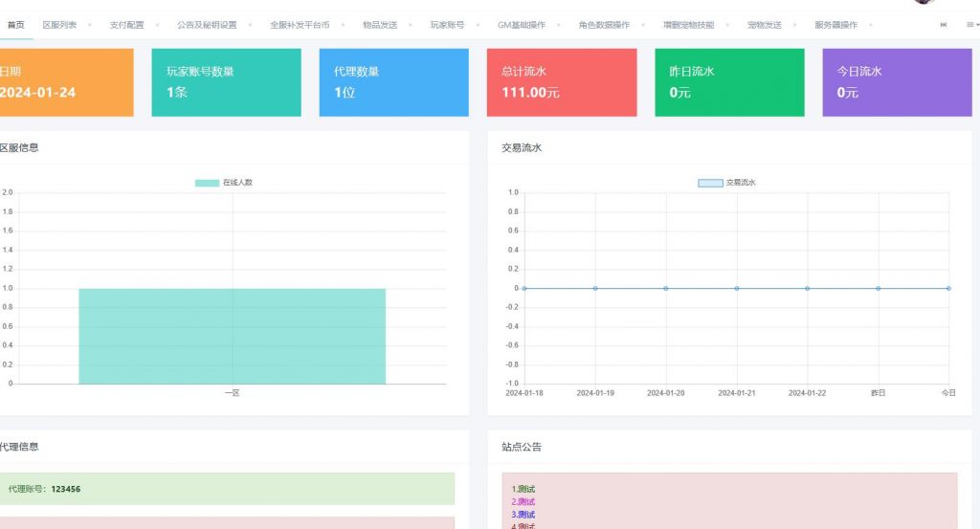
Task: Click the 代理信息 panel heading
Action: pyautogui.click(x=19, y=447)
